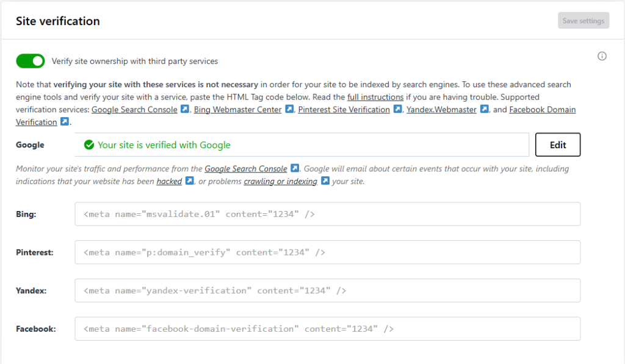The image size is (625, 364).
Task: Click the Save settings button
Action: [x=583, y=21]
